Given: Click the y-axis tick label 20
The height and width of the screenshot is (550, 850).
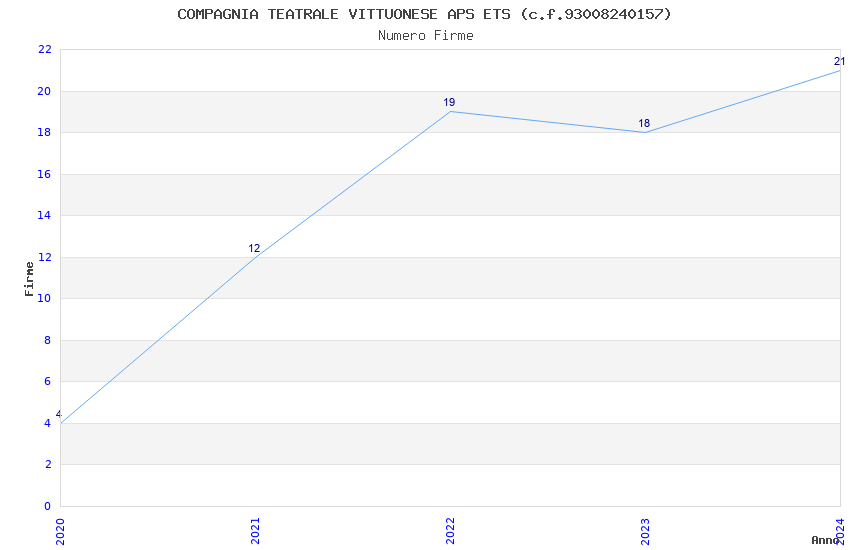Looking at the screenshot, I should pos(44,91).
